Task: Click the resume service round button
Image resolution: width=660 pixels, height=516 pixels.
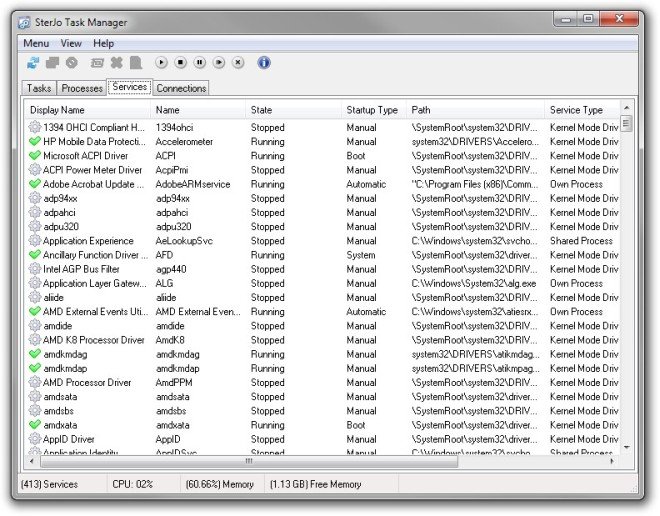Action: point(219,63)
